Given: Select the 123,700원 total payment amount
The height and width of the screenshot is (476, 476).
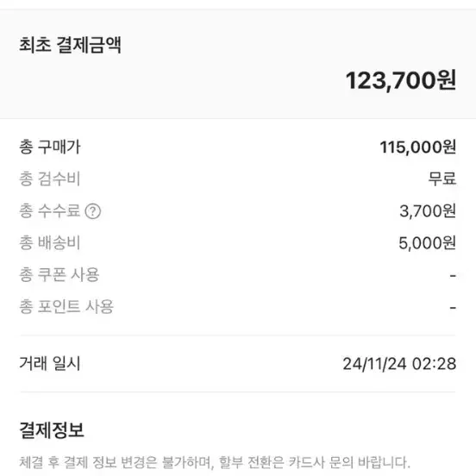Looking at the screenshot, I should tap(401, 81).
